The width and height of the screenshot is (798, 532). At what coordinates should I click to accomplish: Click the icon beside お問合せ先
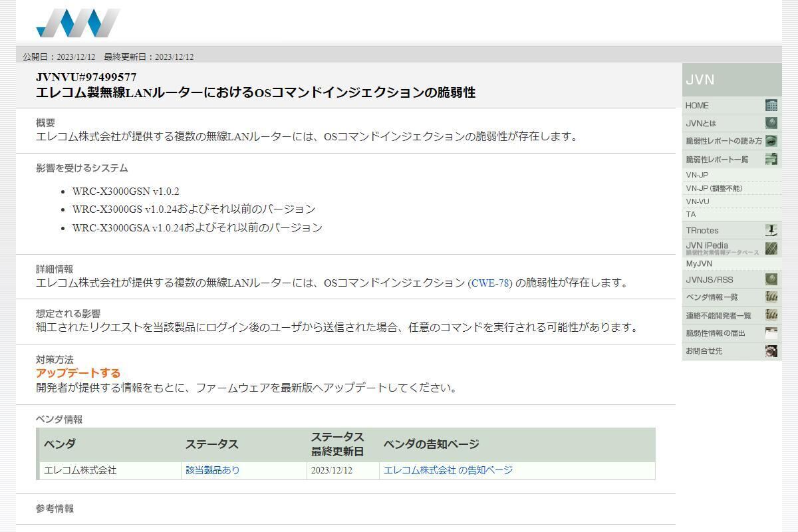click(x=771, y=351)
